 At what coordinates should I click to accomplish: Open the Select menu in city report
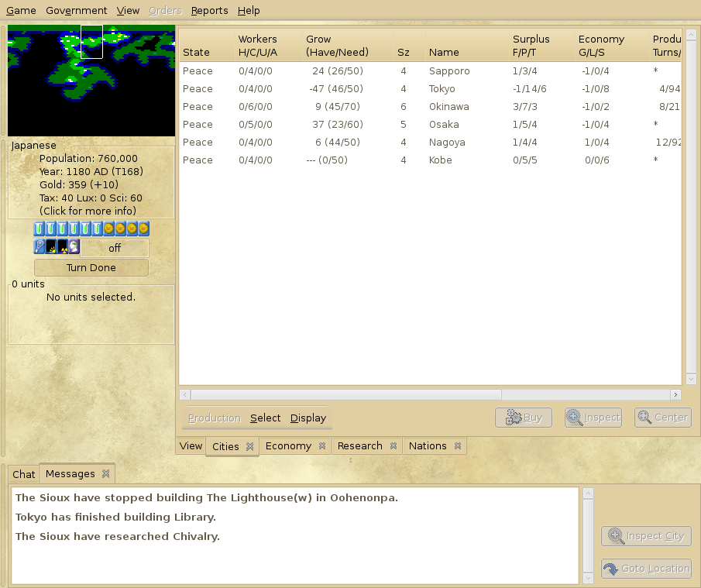click(265, 418)
